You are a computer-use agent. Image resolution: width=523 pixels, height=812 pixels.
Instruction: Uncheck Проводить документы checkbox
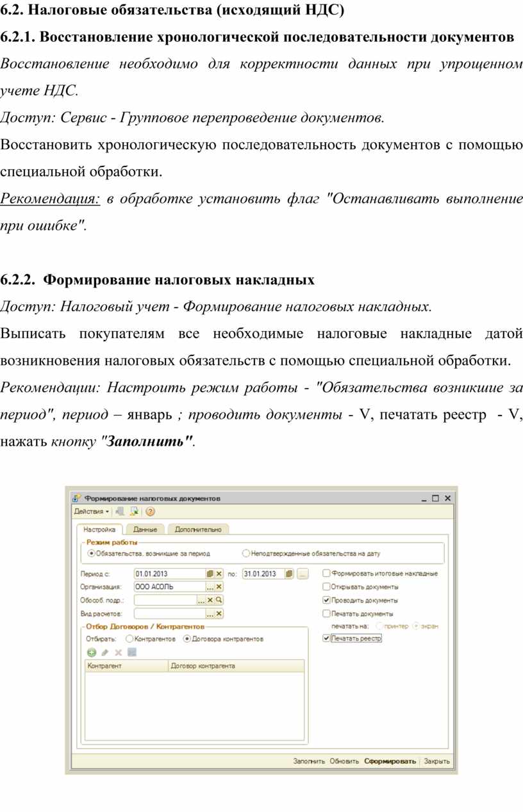(326, 601)
